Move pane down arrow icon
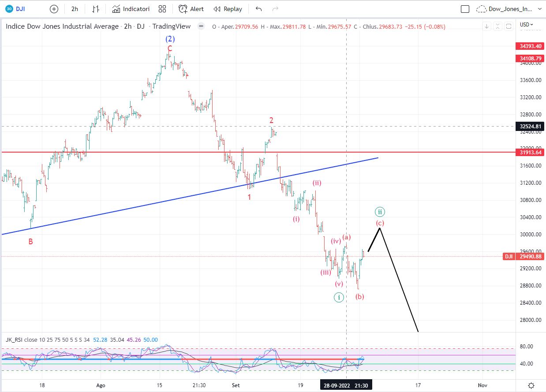546x392 pixels. pyautogui.click(x=486, y=26)
